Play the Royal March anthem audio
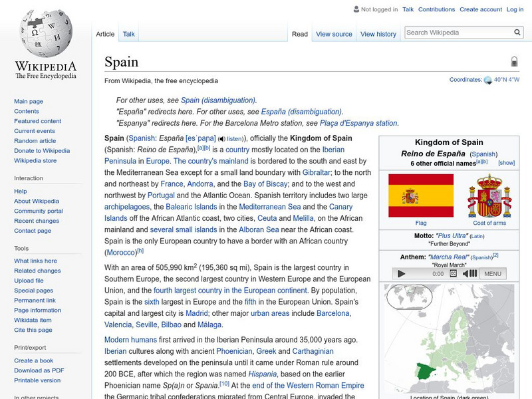 point(401,273)
